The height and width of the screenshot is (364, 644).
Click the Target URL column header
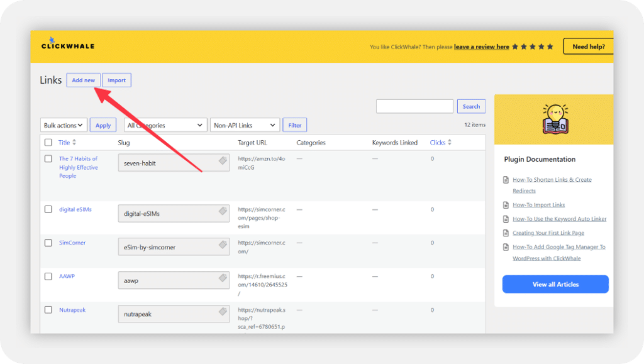(x=252, y=143)
